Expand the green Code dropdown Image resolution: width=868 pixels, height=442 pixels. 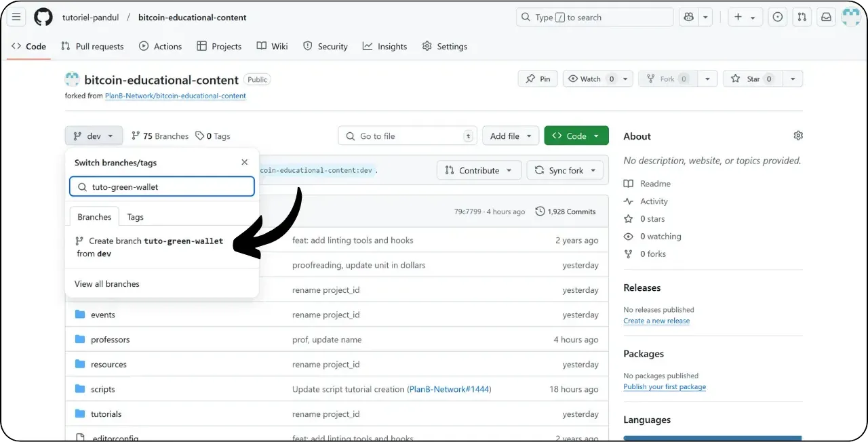(x=576, y=135)
